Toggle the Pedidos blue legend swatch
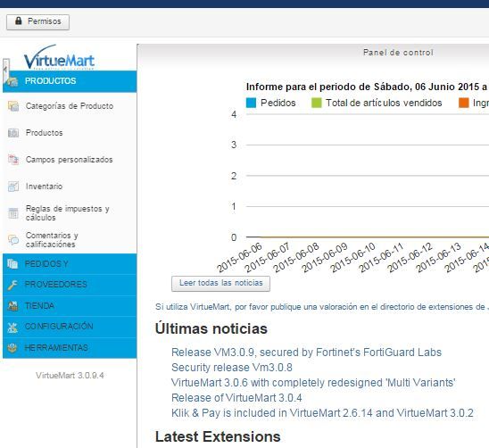This screenshot has width=489, height=448. (251, 103)
